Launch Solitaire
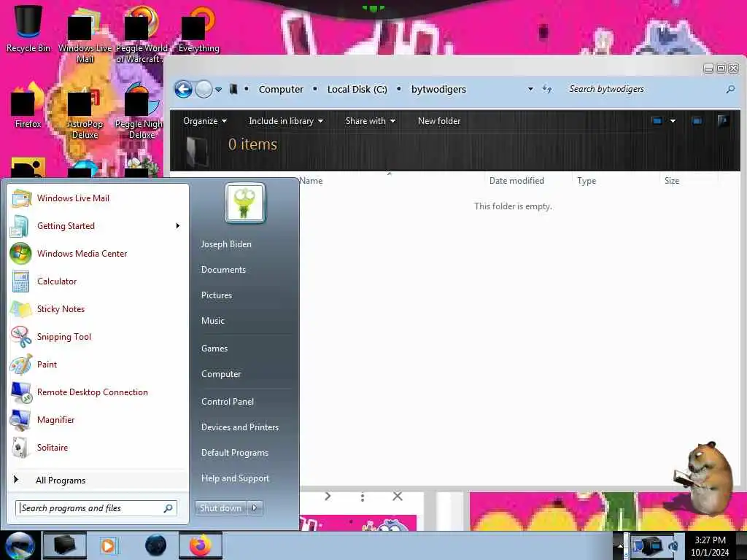Image resolution: width=747 pixels, height=560 pixels. coord(98,447)
